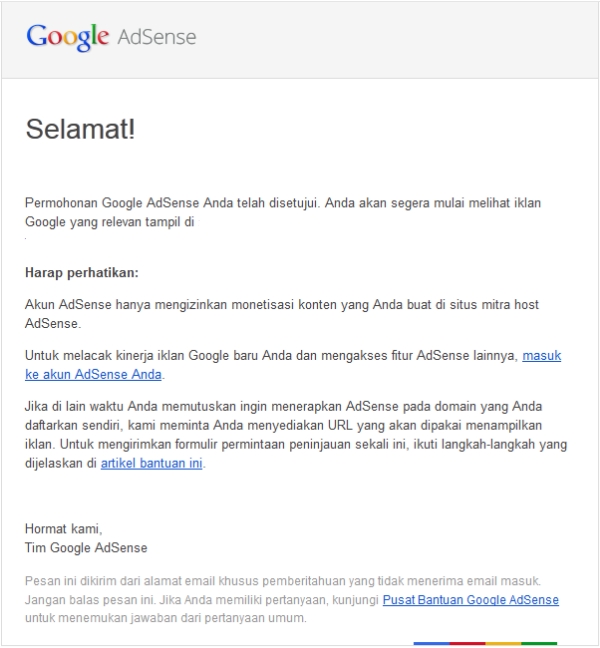Visit the Pusat Bantuan Google AdSense link
This screenshot has height=648, width=600.
click(470, 600)
